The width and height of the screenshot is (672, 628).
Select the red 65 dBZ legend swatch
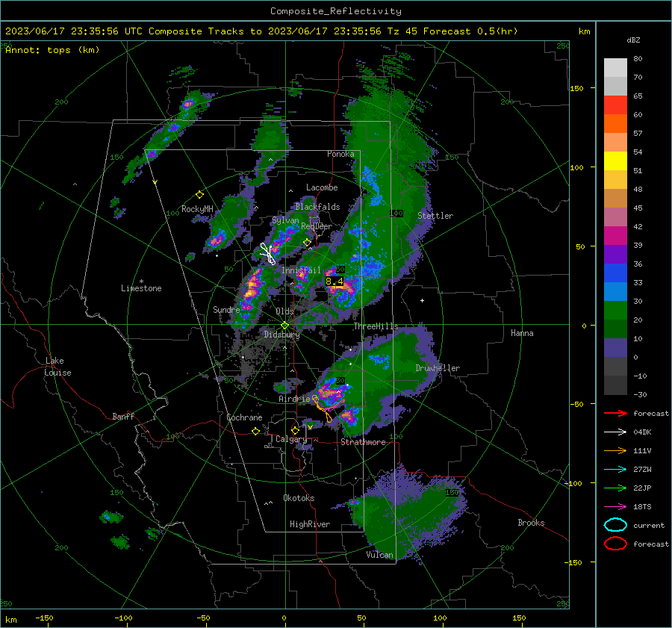pyautogui.click(x=615, y=105)
